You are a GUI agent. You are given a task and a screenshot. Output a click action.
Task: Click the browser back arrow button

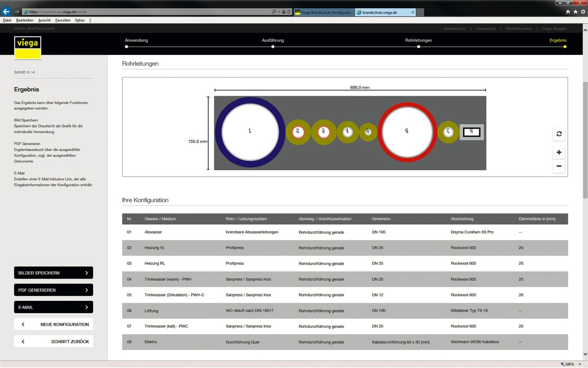[x=6, y=12]
